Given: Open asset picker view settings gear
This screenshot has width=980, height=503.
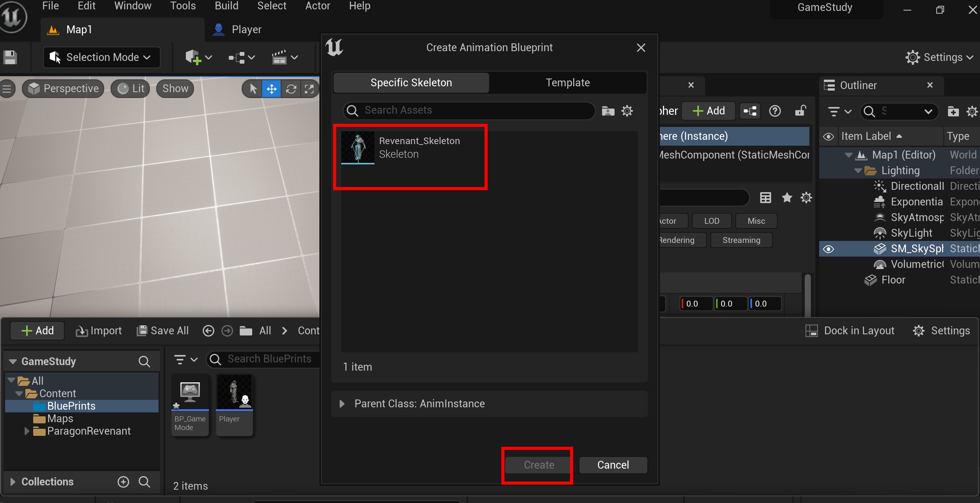Looking at the screenshot, I should [627, 111].
